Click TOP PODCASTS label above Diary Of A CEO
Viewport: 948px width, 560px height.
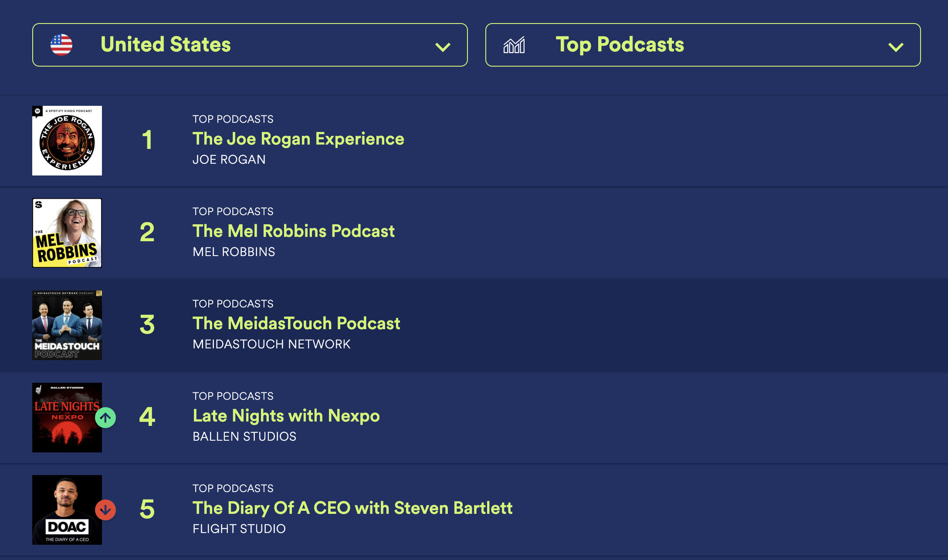(x=233, y=489)
